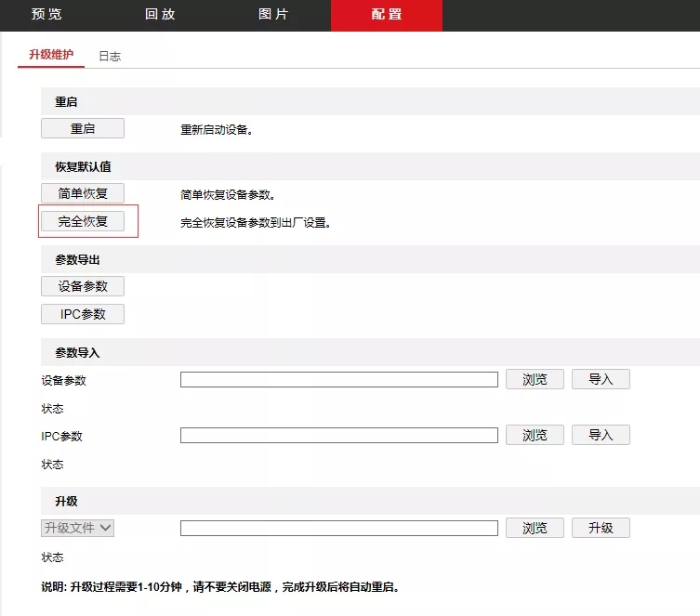Click the IPC参数 label in the 参数导入 section

[x=61, y=437]
